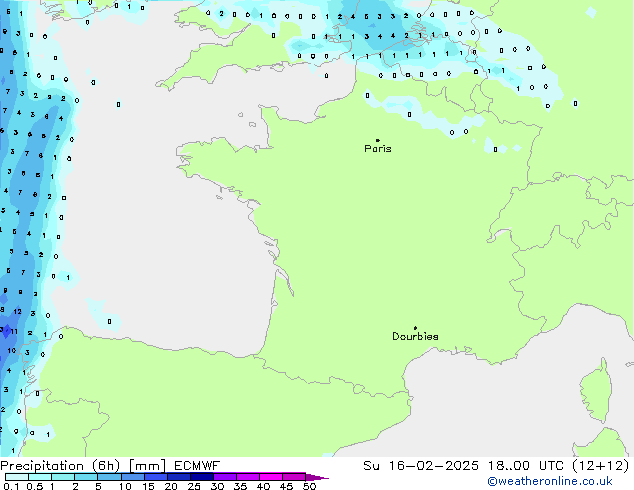Click the '11' precipitation value on the map
The image size is (634, 490).
point(14,332)
